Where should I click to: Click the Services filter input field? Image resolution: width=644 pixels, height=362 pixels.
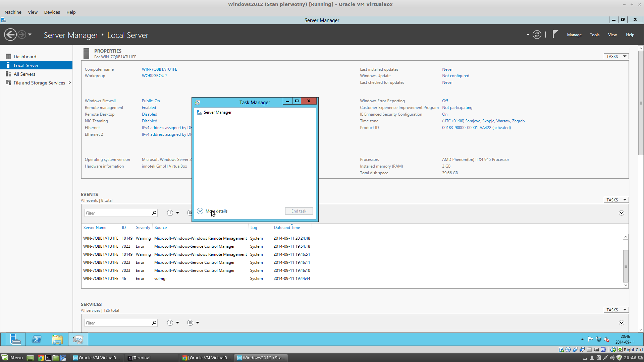117,323
